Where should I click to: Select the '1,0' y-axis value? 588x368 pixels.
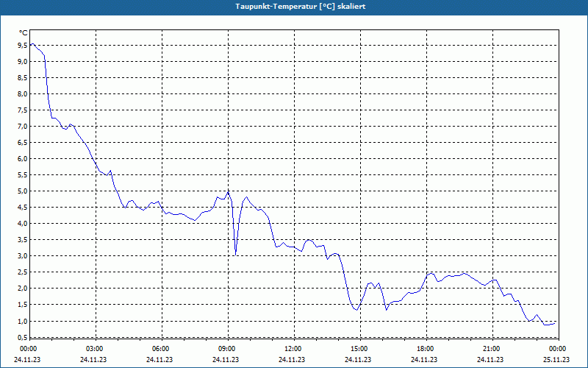tap(23, 321)
